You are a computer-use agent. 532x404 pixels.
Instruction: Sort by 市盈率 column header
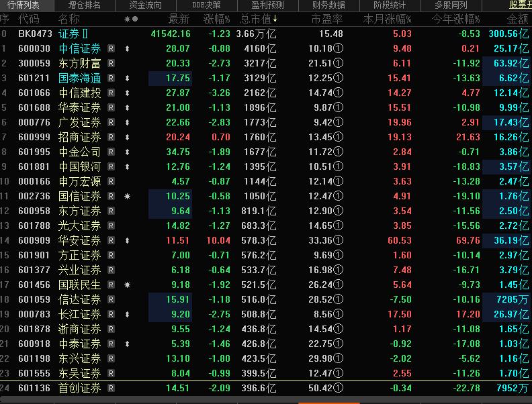tap(327, 19)
